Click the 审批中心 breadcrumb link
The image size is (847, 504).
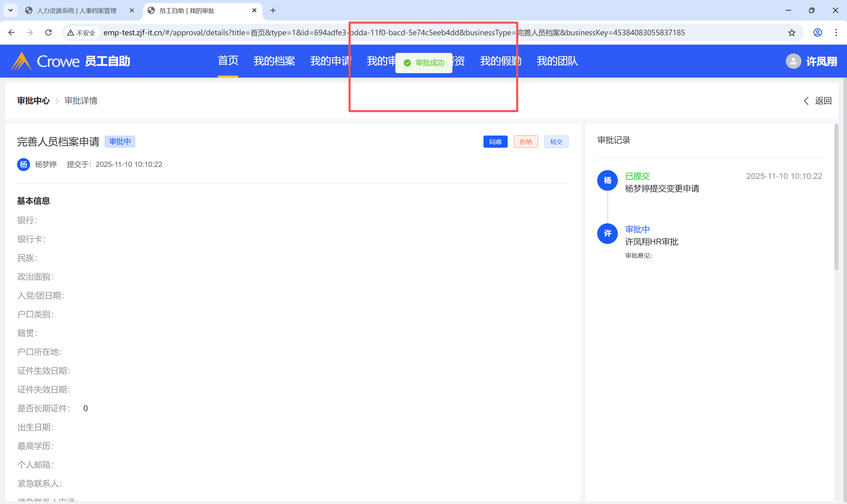[33, 101]
